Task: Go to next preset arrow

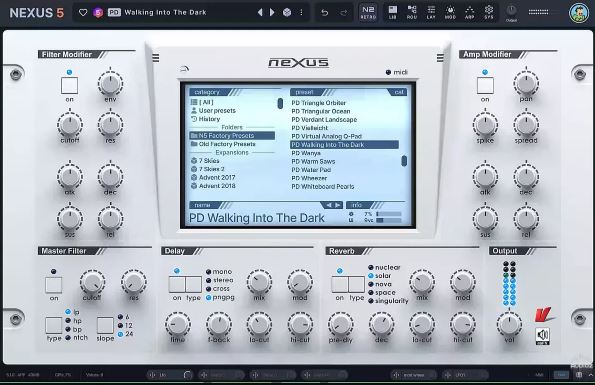Action: 272,13
